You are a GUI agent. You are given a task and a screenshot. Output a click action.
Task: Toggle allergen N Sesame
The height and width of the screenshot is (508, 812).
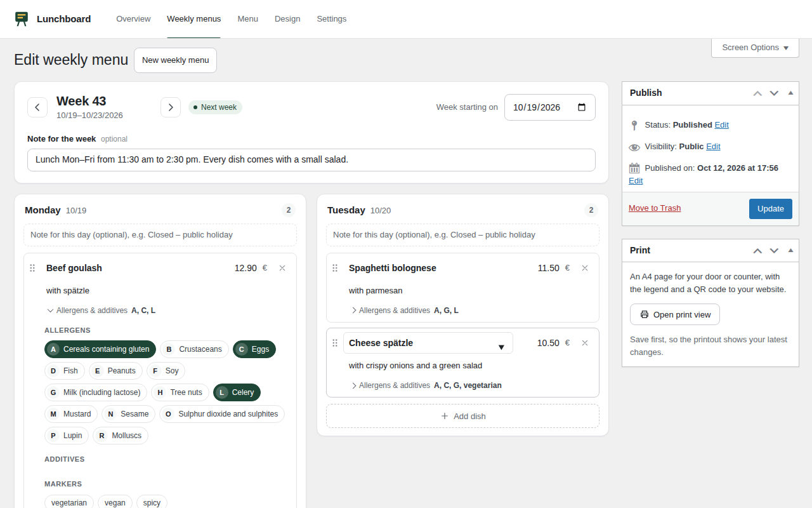coord(128,414)
